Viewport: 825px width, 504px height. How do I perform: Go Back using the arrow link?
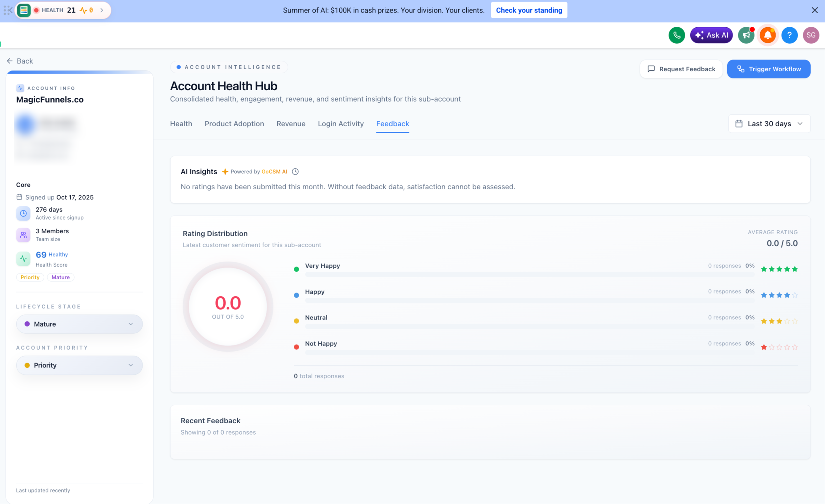(20, 61)
